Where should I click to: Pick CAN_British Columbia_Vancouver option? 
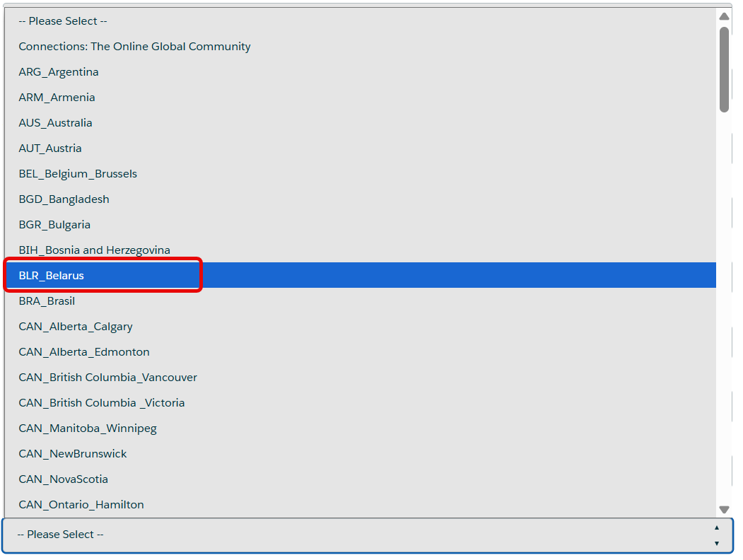(x=107, y=378)
